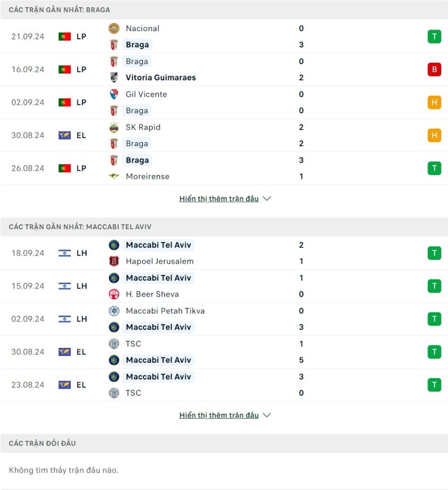The width and height of the screenshot is (448, 490).
Task: Click the Israel flag on 18.09.24 match
Action: pos(65,253)
